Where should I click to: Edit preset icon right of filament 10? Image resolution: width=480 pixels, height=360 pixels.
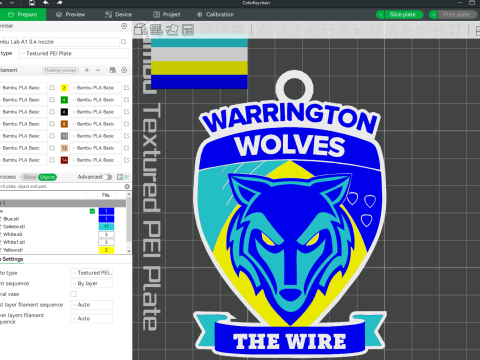pos(127,136)
